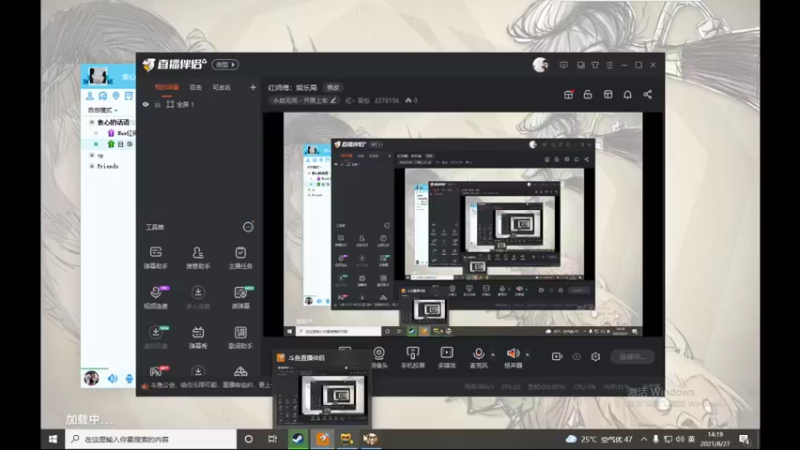Switch to the 我的场景 tab
This screenshot has height=450, width=800.
click(x=167, y=87)
